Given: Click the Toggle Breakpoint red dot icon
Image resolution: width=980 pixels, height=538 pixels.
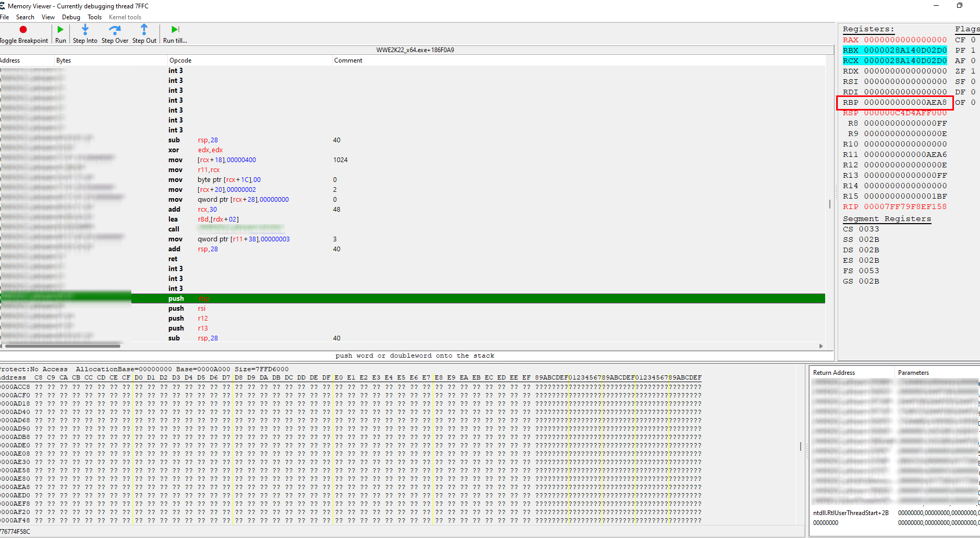Looking at the screenshot, I should [23, 30].
